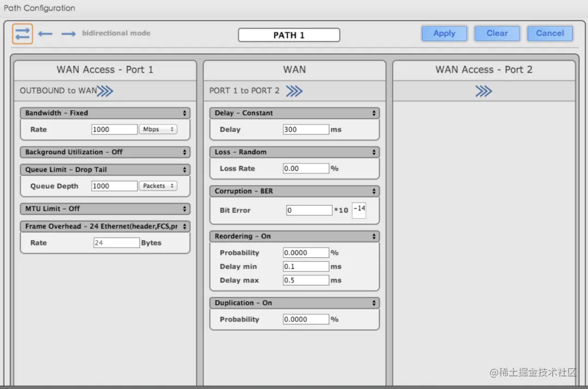This screenshot has width=588, height=389.
Task: Click the Delay max label
Action: click(x=239, y=280)
